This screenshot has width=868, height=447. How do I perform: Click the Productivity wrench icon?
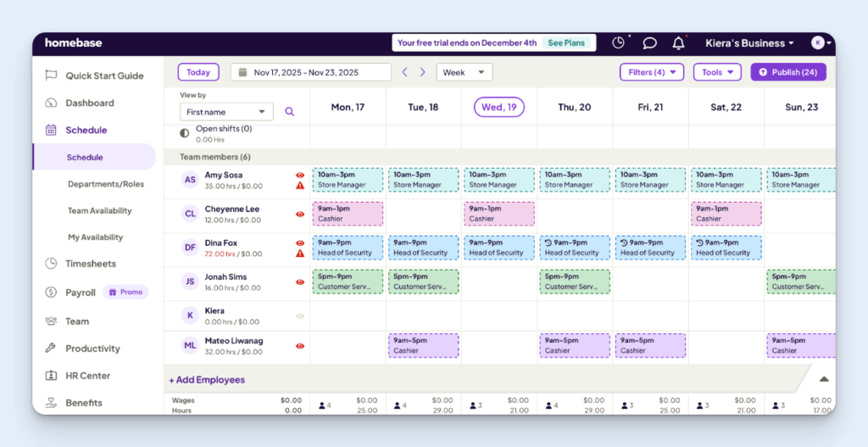coord(51,348)
